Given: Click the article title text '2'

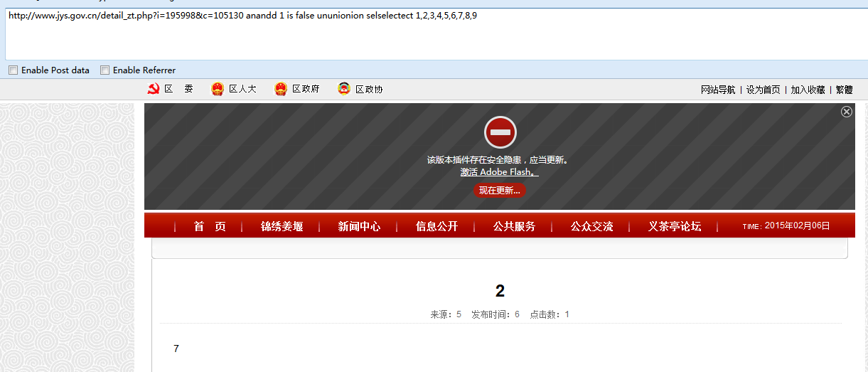Looking at the screenshot, I should click(500, 290).
